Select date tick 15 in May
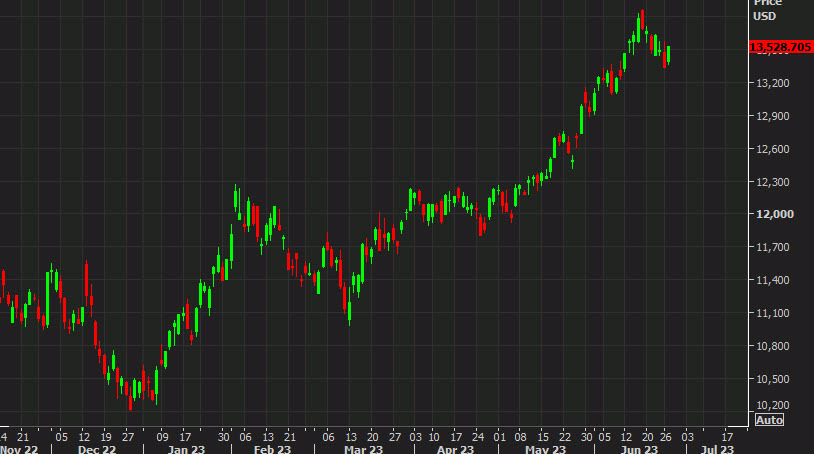 tap(543, 437)
